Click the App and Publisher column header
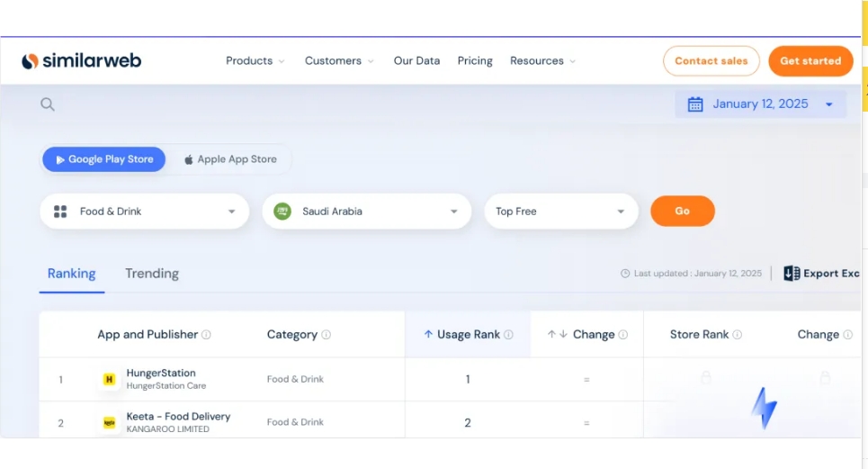This screenshot has height=469, width=868. 148,335
